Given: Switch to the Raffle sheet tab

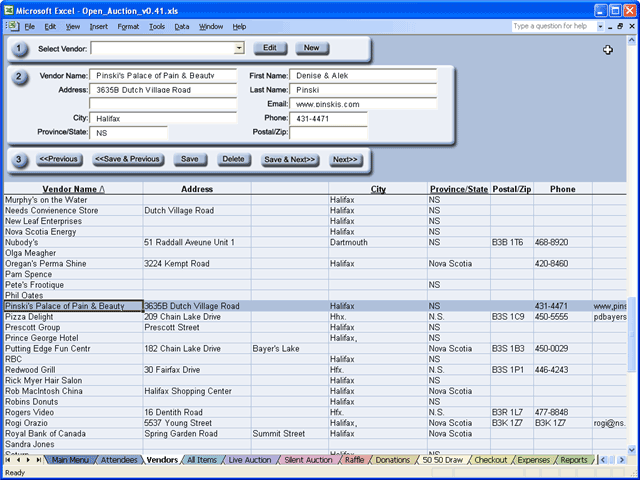Looking at the screenshot, I should 354,460.
